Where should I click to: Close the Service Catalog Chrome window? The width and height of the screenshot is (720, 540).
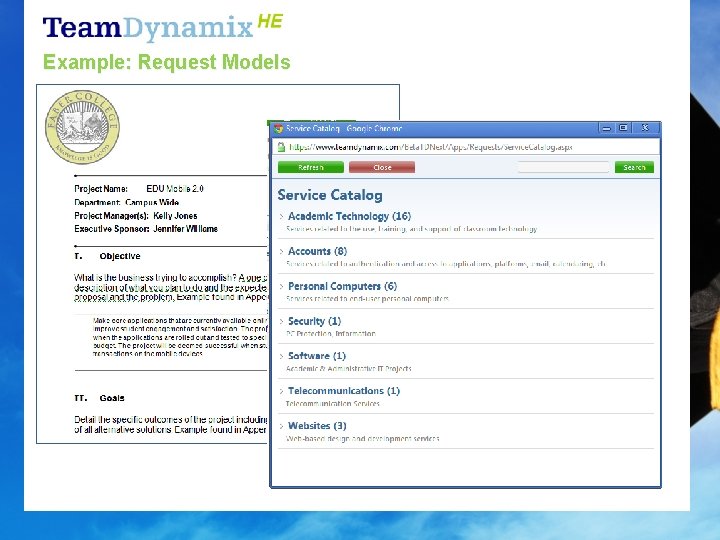(x=645, y=128)
